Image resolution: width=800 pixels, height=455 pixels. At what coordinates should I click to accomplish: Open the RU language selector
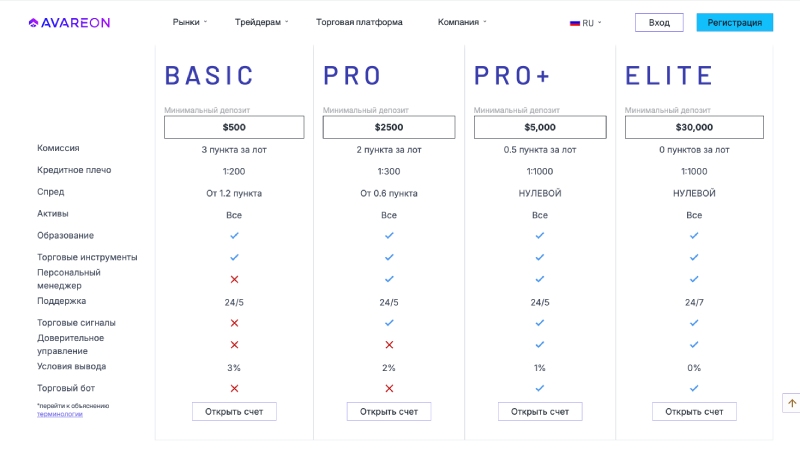point(586,23)
